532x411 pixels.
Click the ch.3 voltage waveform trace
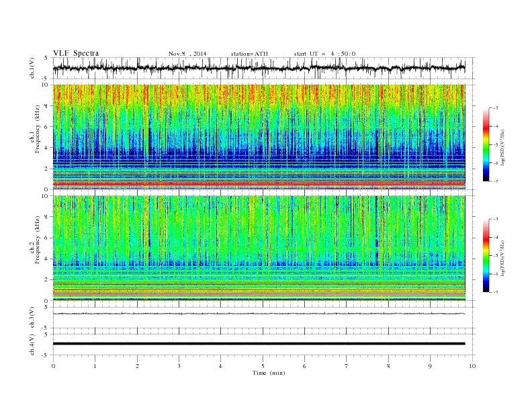(x=259, y=314)
